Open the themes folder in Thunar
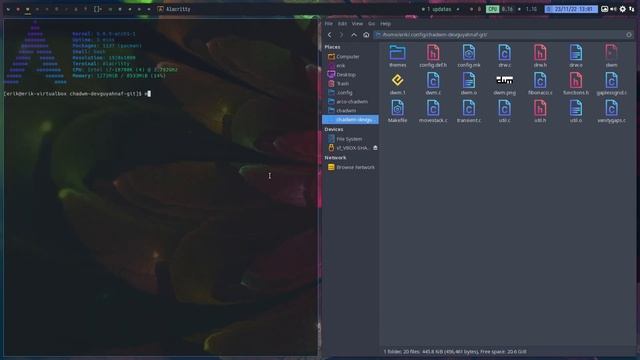640x360 pixels. click(x=397, y=56)
